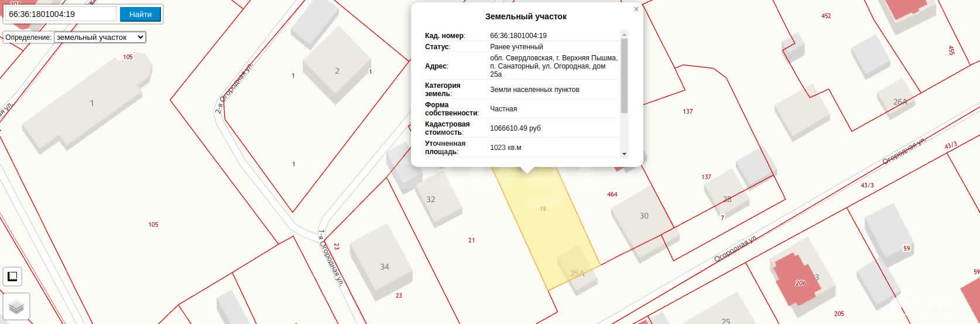
Task: Grab the popup's vertical scrollbar thumb
Action: (x=624, y=76)
